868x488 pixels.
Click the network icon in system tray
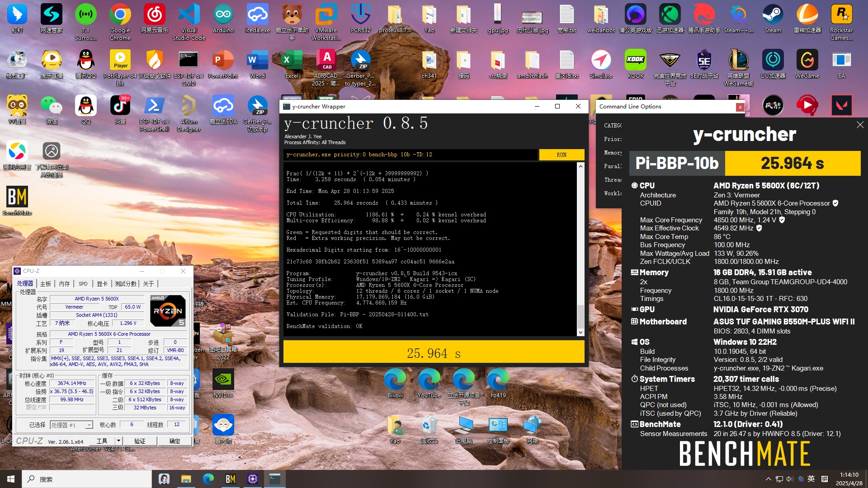pyautogui.click(x=779, y=479)
